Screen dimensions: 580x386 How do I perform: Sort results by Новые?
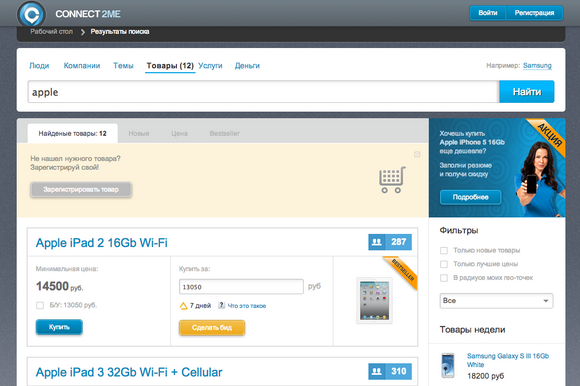coord(139,133)
